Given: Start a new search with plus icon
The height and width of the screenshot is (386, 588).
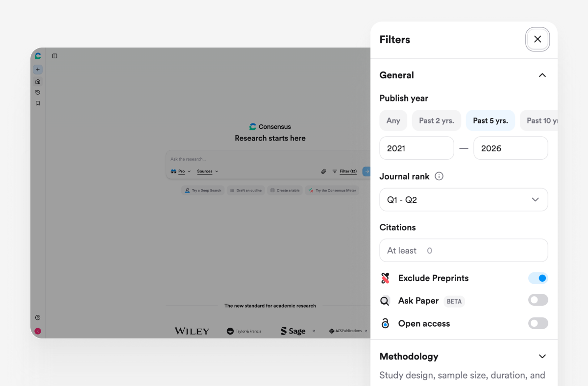Looking at the screenshot, I should 38,70.
